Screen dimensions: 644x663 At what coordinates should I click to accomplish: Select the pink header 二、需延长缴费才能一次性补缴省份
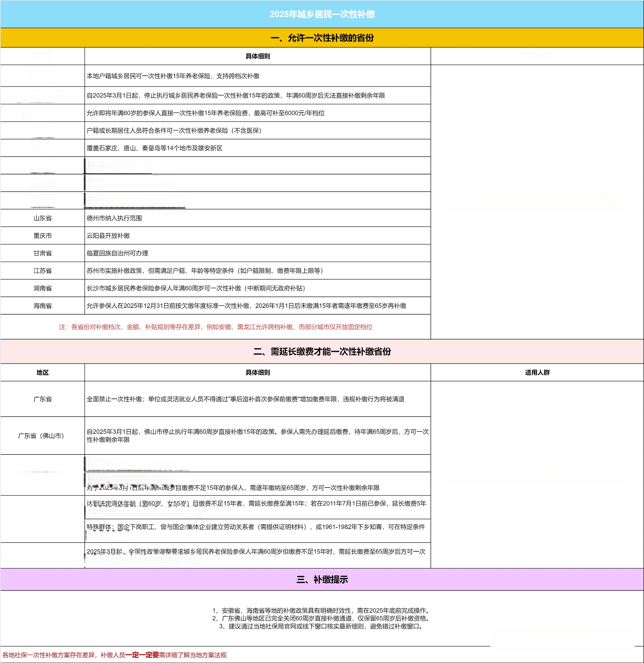click(322, 352)
